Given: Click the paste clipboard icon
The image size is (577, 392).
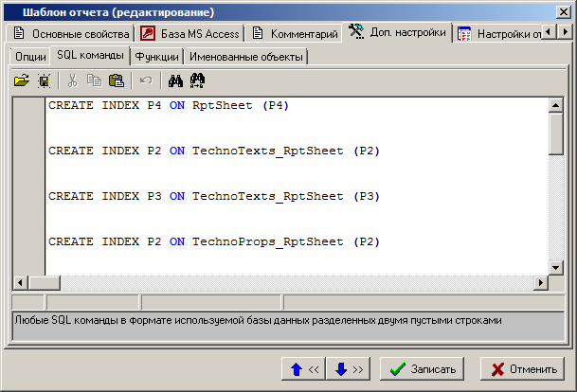Looking at the screenshot, I should [x=116, y=81].
